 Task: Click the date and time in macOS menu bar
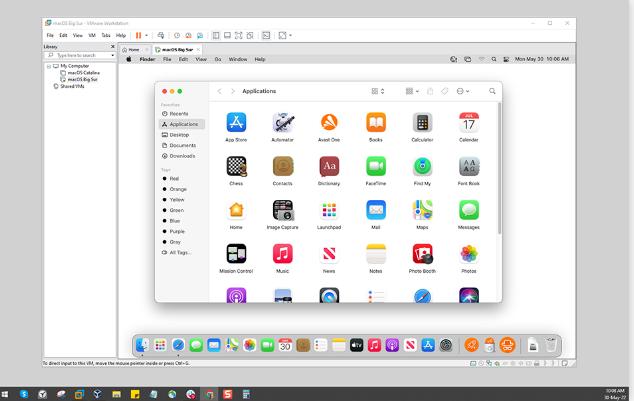542,59
